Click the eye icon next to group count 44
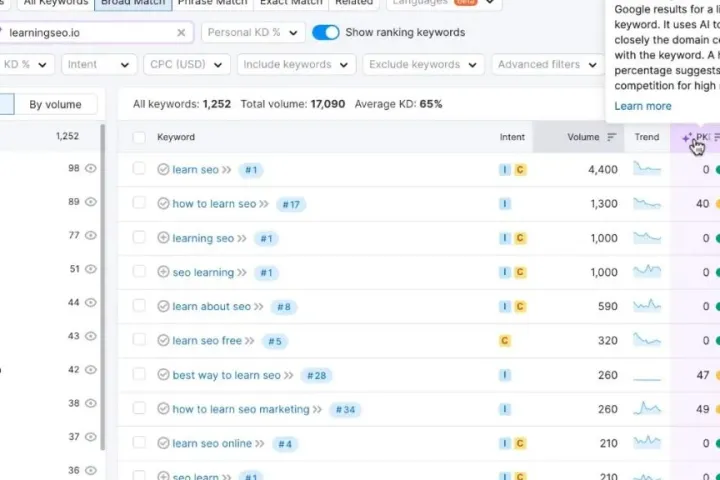 (91, 302)
